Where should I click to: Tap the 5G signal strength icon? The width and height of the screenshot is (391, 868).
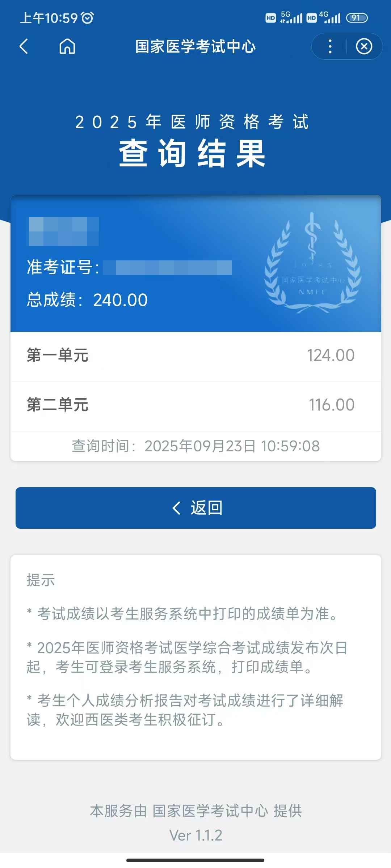pyautogui.click(x=291, y=17)
